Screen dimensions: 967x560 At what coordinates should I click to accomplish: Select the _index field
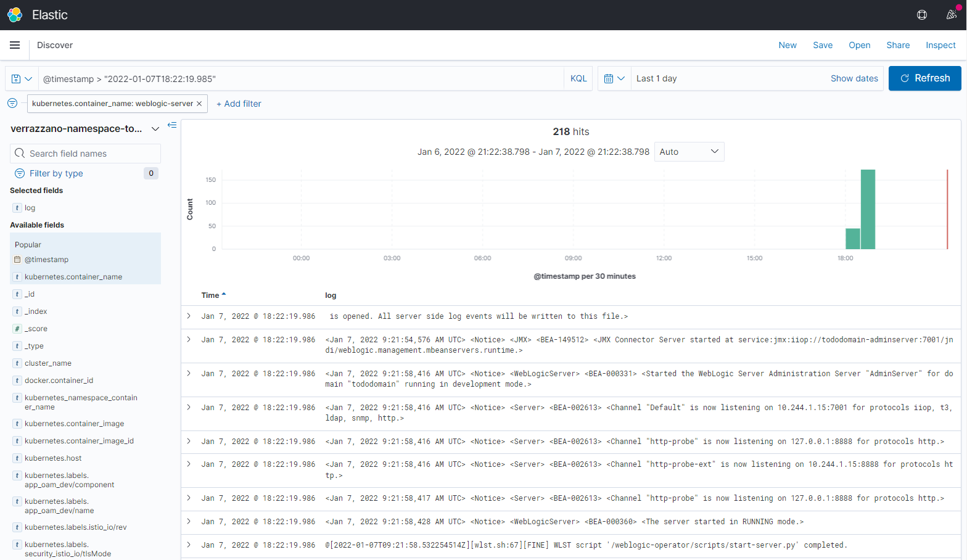[36, 311]
